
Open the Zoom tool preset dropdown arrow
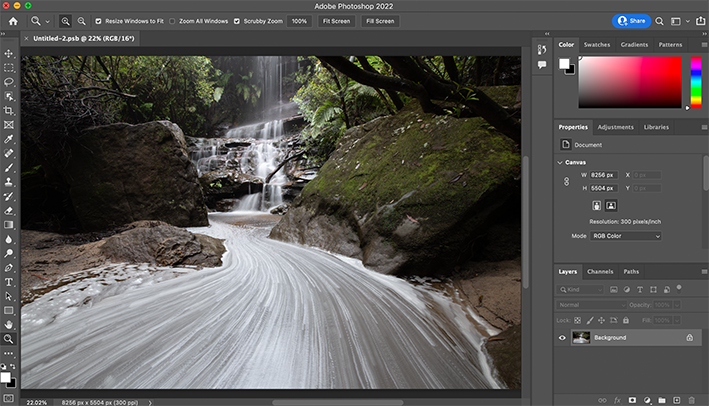point(47,20)
